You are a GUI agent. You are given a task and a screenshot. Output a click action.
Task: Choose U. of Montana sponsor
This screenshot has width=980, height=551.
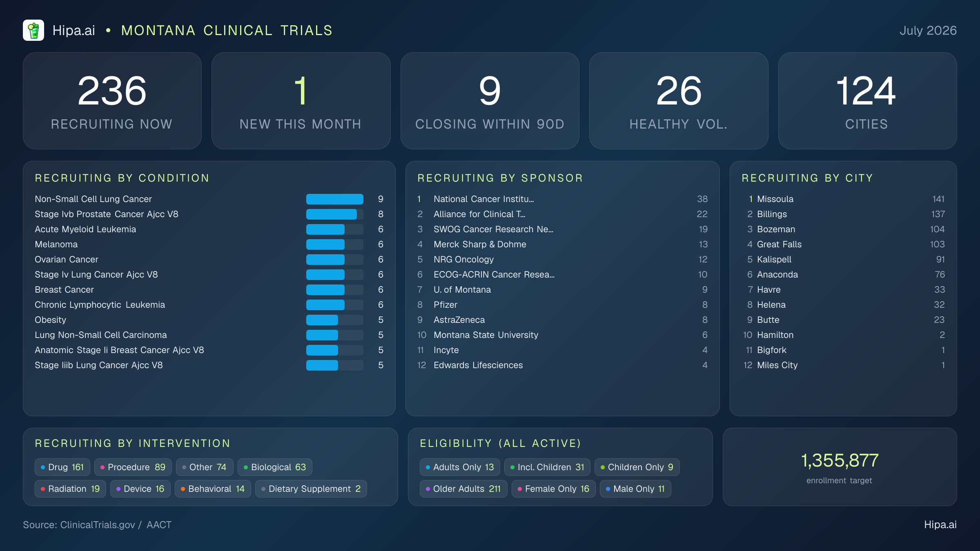click(x=562, y=290)
